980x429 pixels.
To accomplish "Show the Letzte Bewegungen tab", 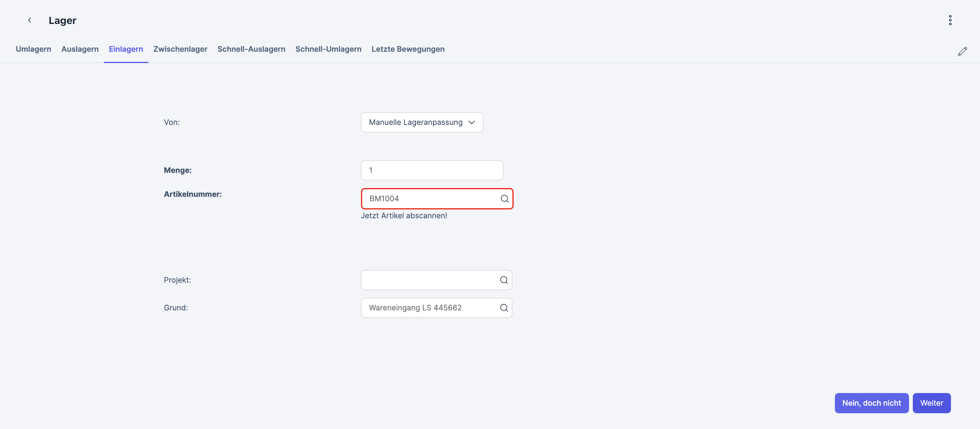I will tap(408, 49).
